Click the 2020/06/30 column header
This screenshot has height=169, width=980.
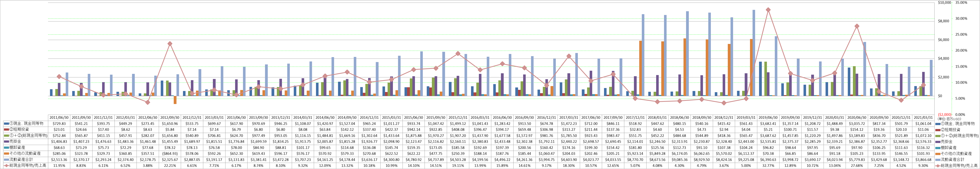click(x=857, y=118)
